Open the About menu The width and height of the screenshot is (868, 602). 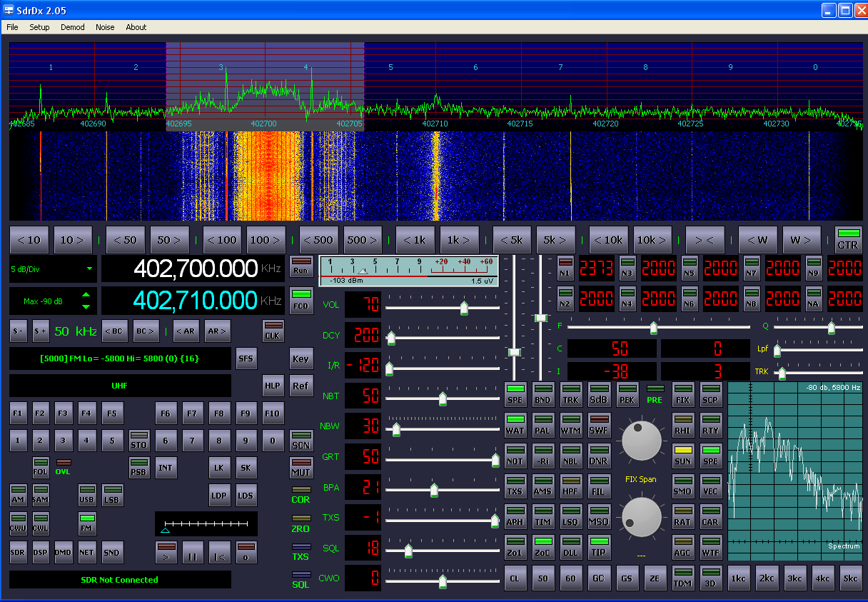pos(136,27)
